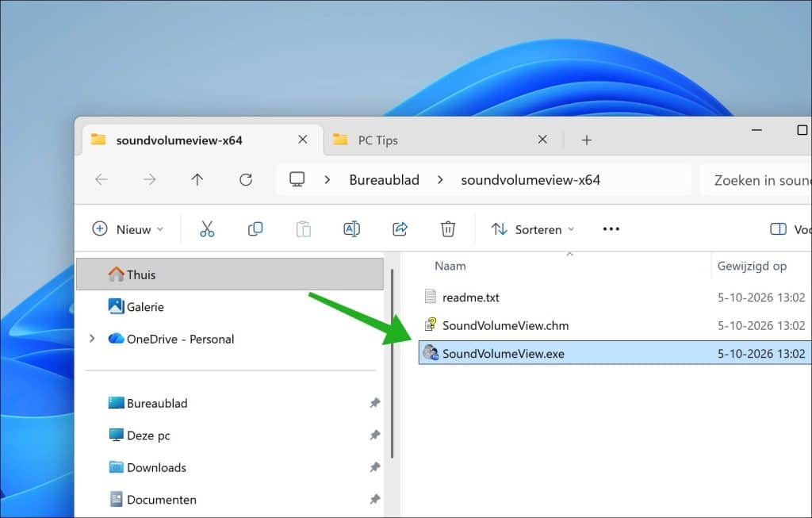Open the Sorteren dropdown
Image resolution: width=812 pixels, height=518 pixels.
(534, 229)
